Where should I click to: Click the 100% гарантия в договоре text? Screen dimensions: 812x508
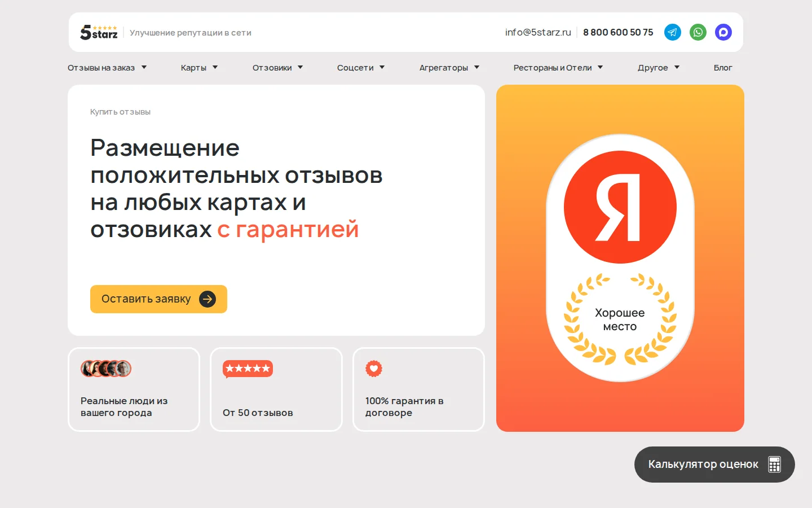404,406
